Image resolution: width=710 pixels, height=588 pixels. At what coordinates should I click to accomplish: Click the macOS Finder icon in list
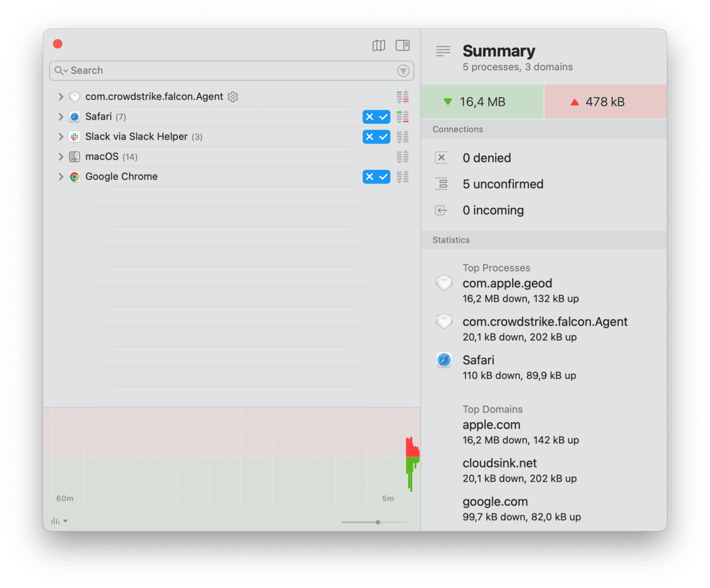74,156
